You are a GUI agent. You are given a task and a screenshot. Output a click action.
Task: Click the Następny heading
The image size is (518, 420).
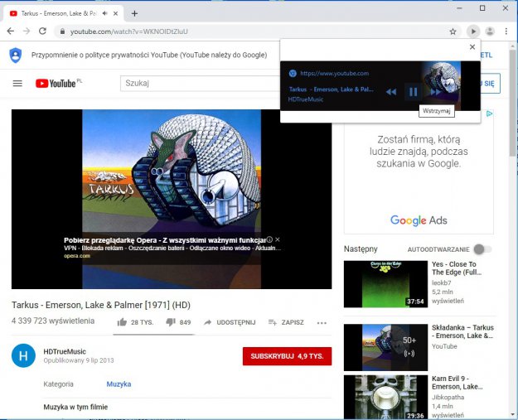click(361, 249)
